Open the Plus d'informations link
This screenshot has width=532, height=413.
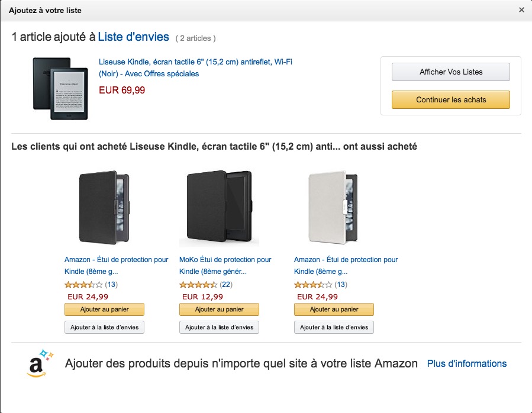466,363
